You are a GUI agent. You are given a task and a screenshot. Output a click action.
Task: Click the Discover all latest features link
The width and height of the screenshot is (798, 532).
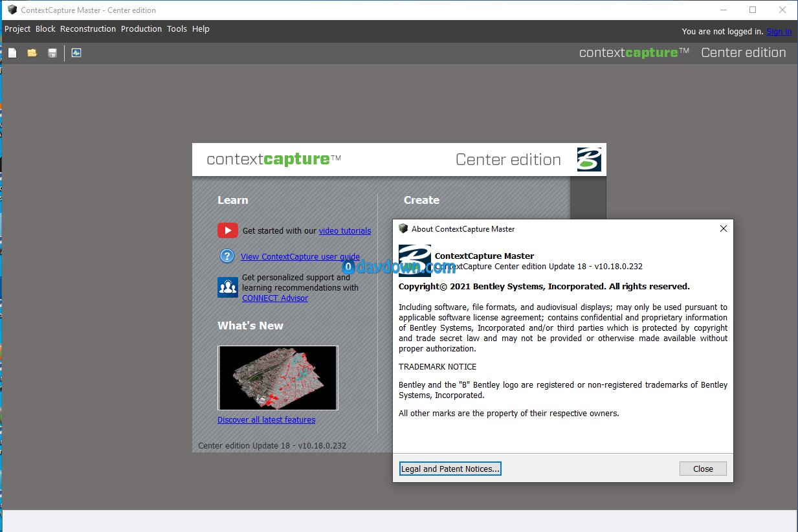click(x=267, y=420)
